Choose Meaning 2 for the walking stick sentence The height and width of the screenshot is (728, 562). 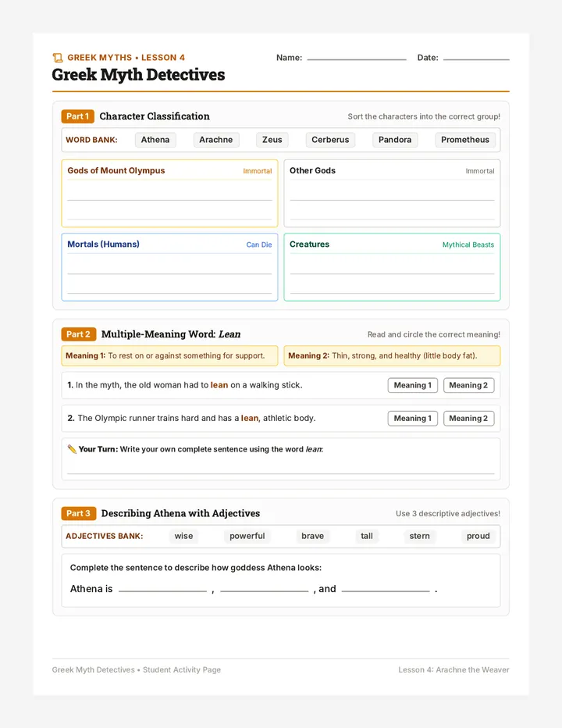468,385
